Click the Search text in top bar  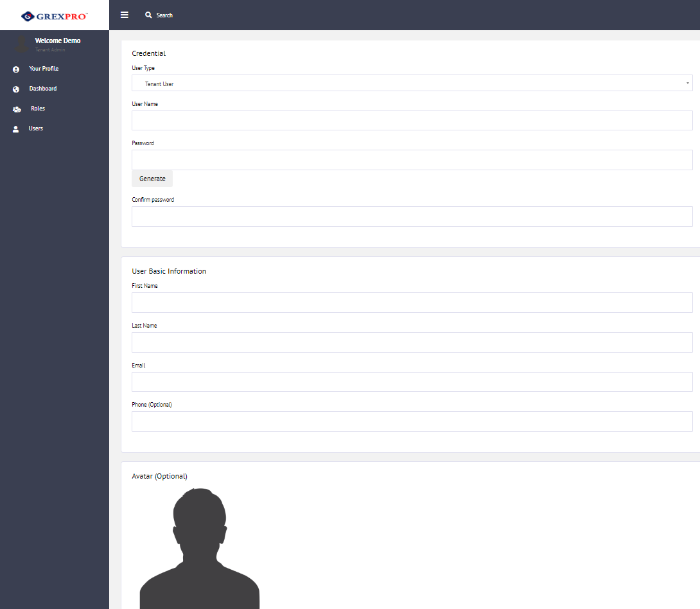coord(164,15)
